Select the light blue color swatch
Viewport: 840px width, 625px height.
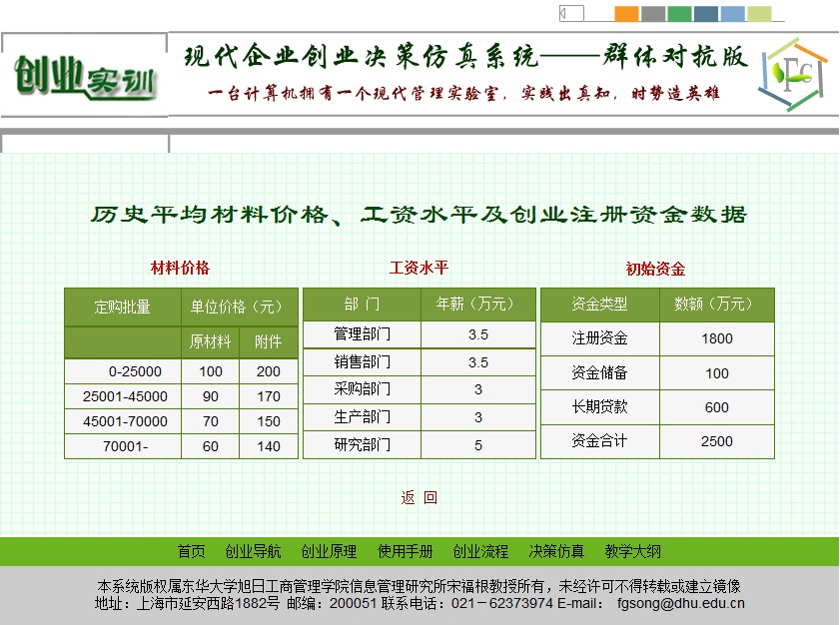(733, 14)
